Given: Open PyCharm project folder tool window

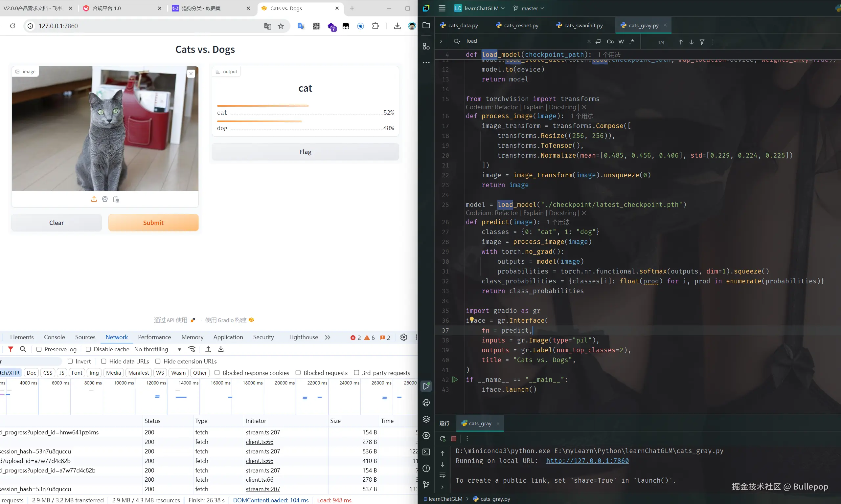Looking at the screenshot, I should 426,26.
